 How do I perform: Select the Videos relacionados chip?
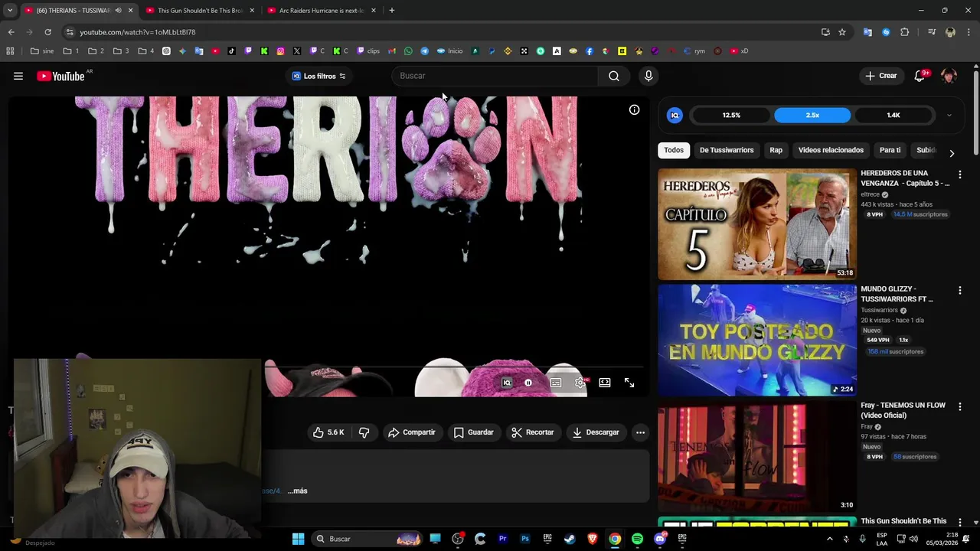831,150
